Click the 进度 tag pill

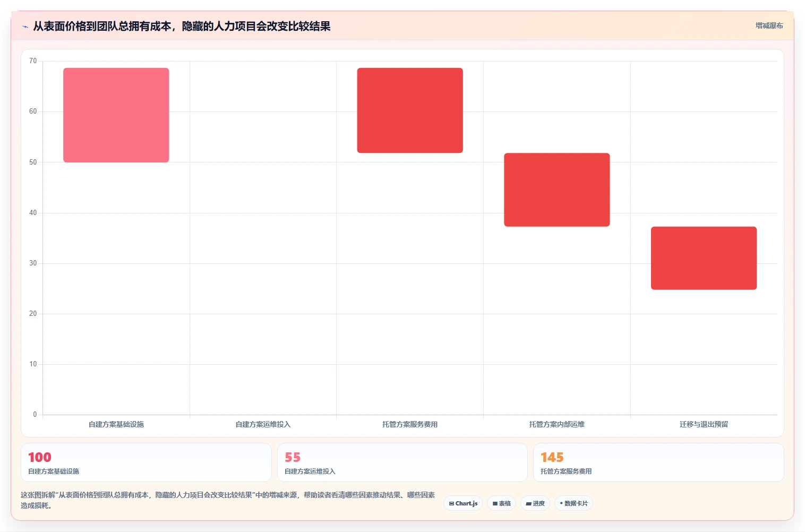(x=535, y=503)
